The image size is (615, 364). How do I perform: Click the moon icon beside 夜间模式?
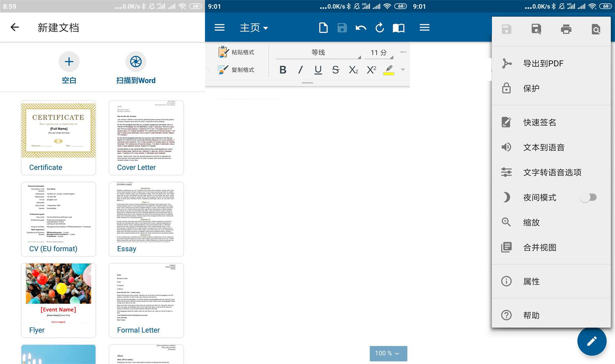[x=507, y=197]
